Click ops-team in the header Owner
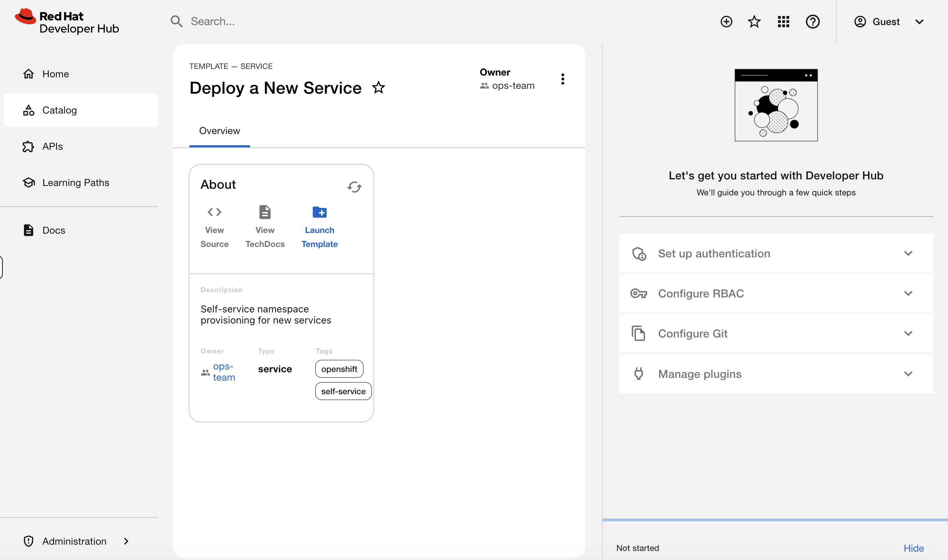This screenshot has height=560, width=948. coord(513,86)
